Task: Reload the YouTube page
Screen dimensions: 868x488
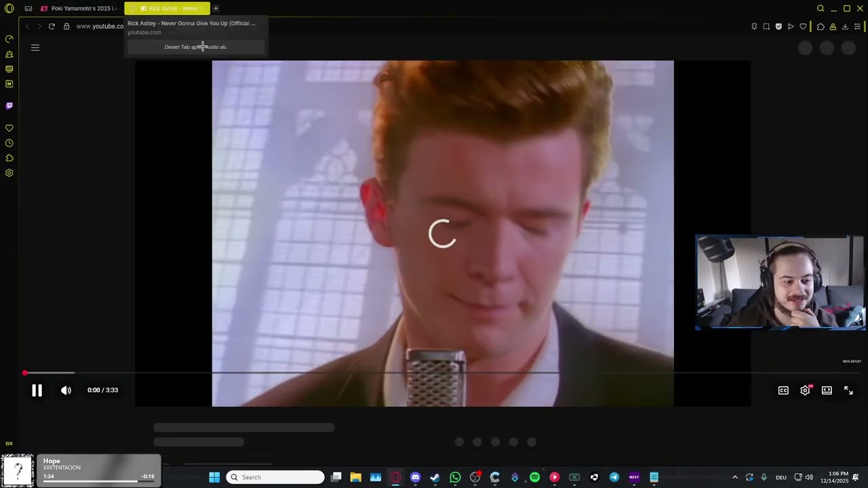Action: click(x=52, y=26)
